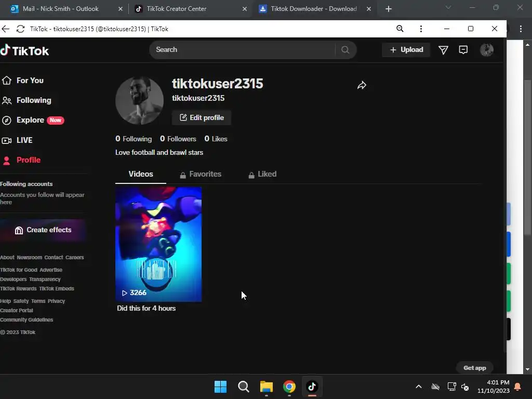Open the Developers link
532x399 pixels.
click(x=13, y=279)
